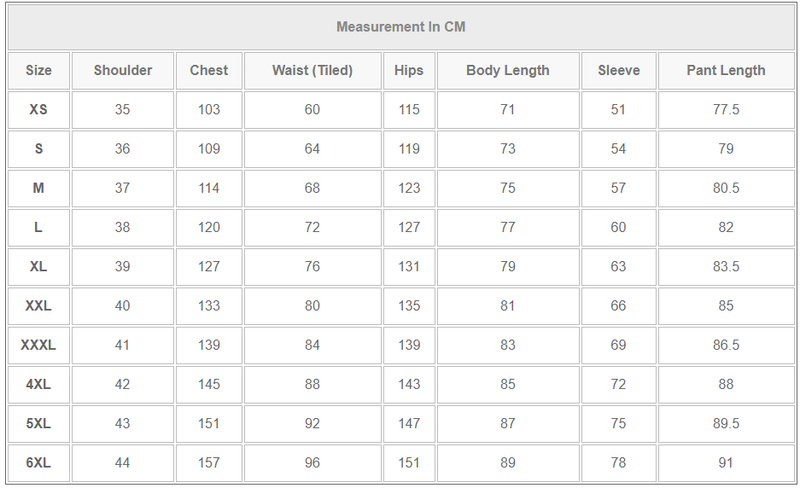
Task: Click pant length value 86.5
Action: pyautogui.click(x=726, y=345)
